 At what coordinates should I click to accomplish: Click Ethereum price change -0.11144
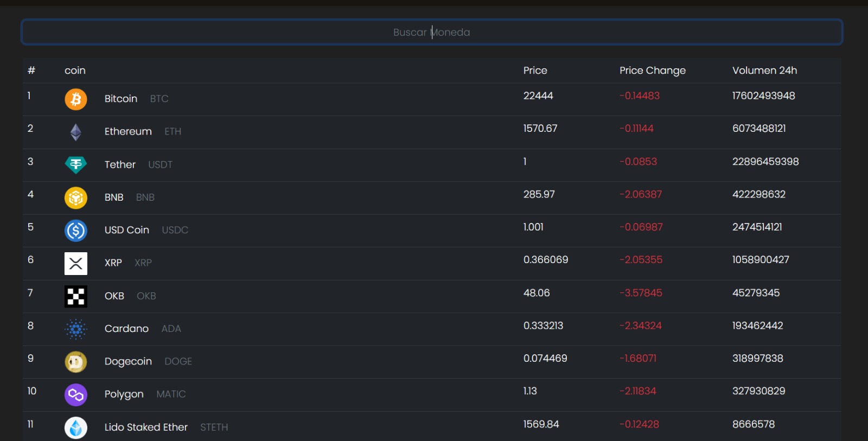click(x=636, y=129)
